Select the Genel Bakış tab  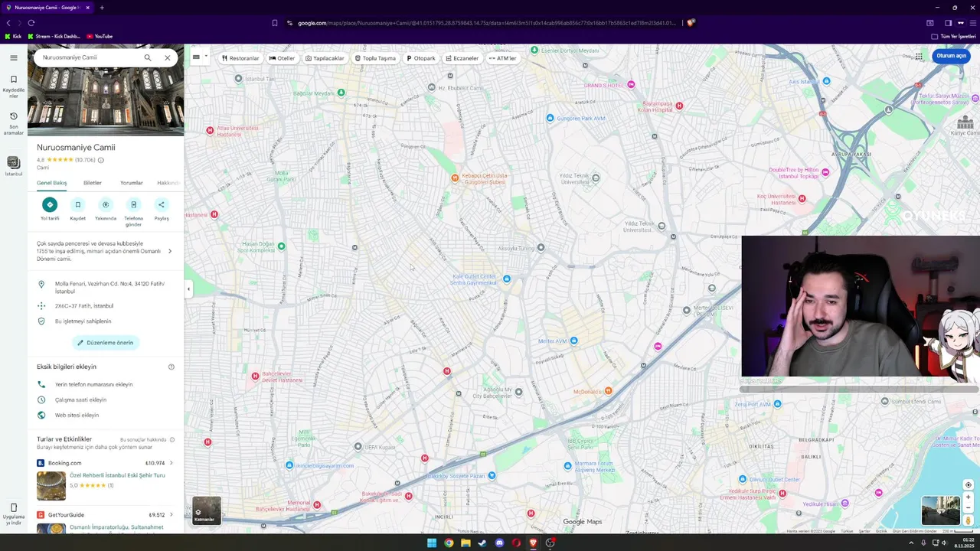tap(52, 183)
